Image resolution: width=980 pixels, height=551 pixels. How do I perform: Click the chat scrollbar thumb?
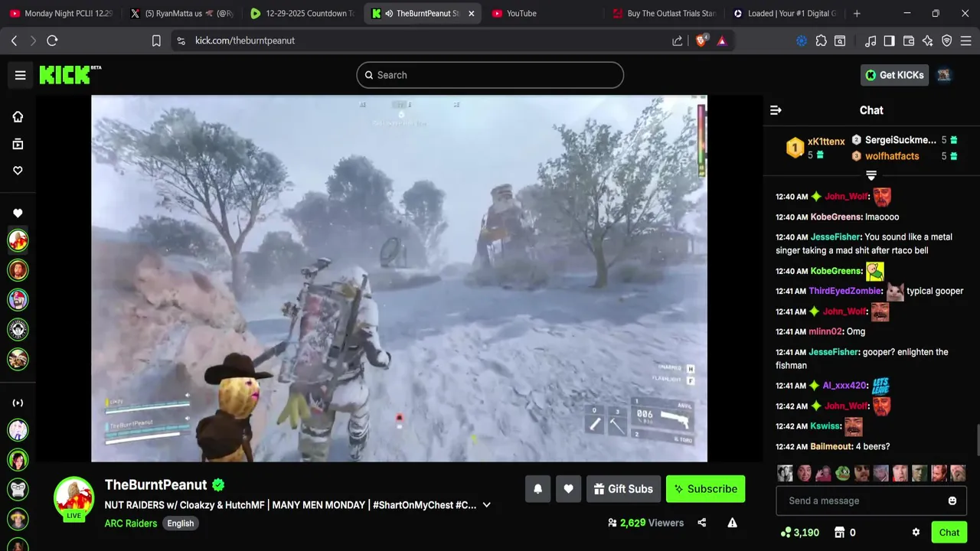coord(977,439)
